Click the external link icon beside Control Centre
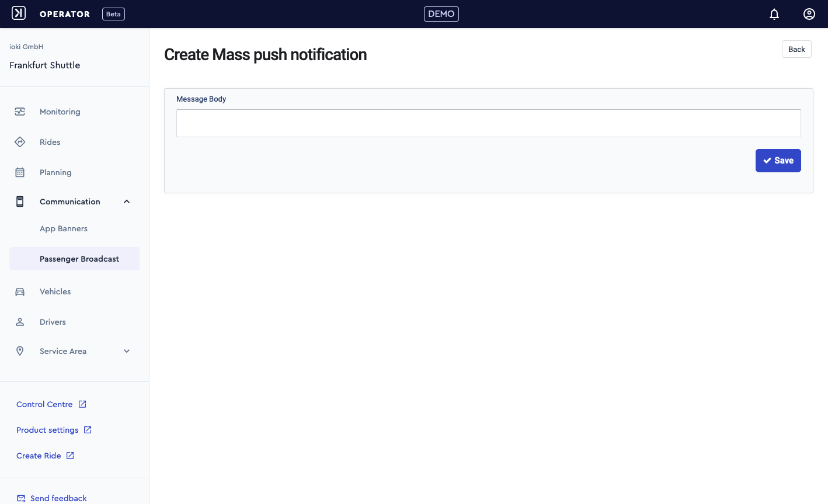 click(82, 404)
